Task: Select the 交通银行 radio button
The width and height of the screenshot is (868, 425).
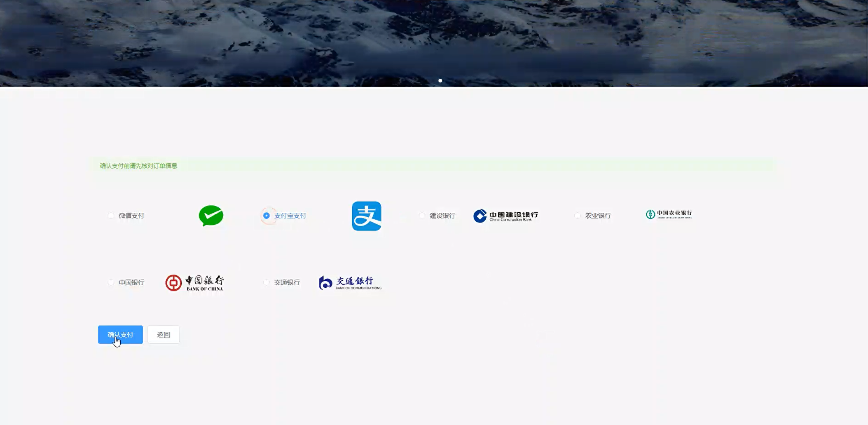Action: point(267,282)
